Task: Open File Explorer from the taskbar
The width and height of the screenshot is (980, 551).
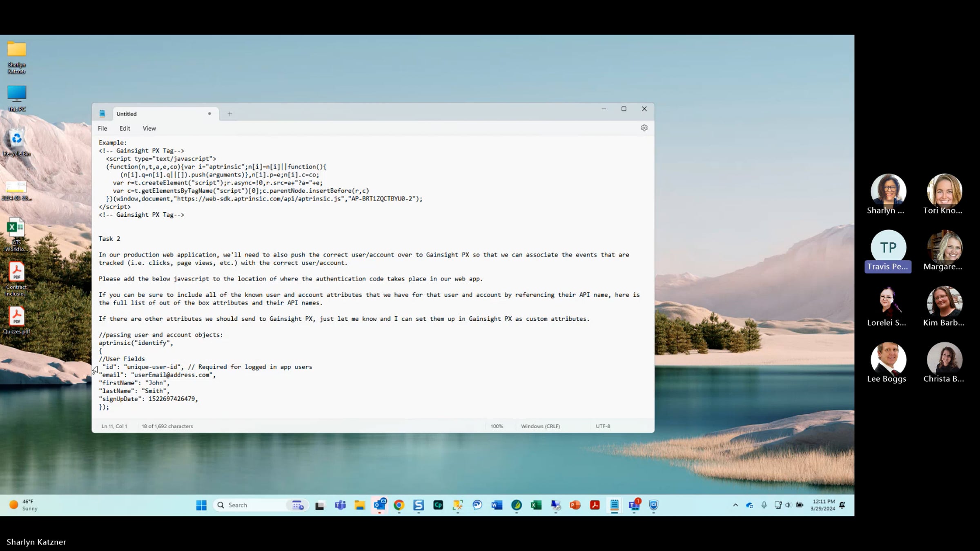Action: (360, 505)
